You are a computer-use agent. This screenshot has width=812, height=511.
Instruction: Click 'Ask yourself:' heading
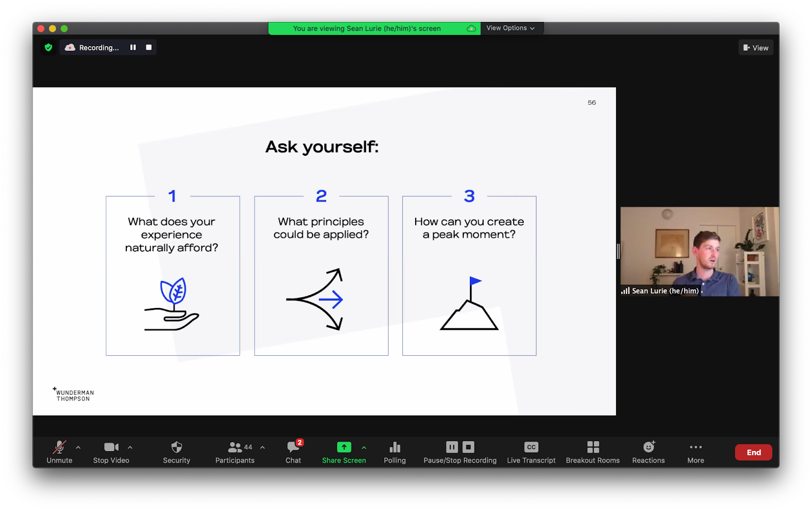pos(322,147)
